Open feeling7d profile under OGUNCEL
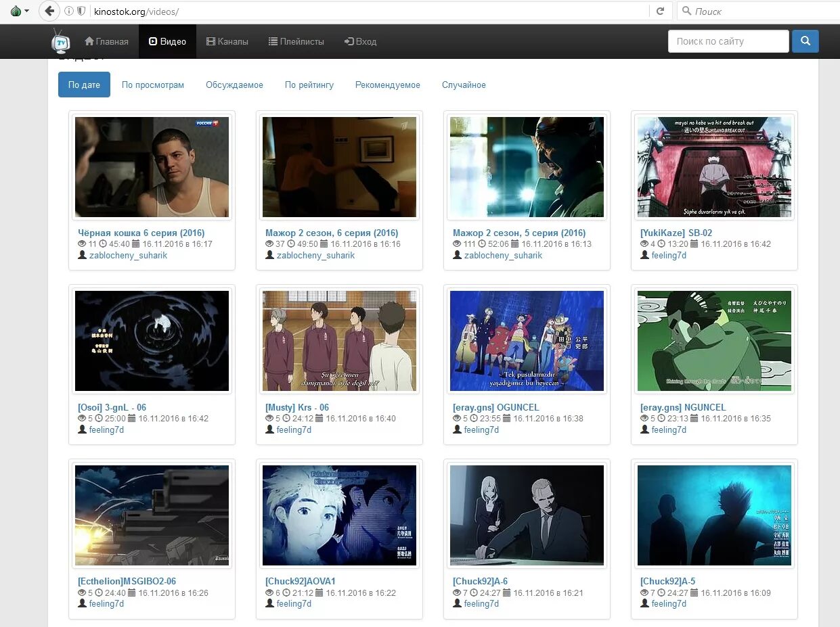 [x=481, y=430]
